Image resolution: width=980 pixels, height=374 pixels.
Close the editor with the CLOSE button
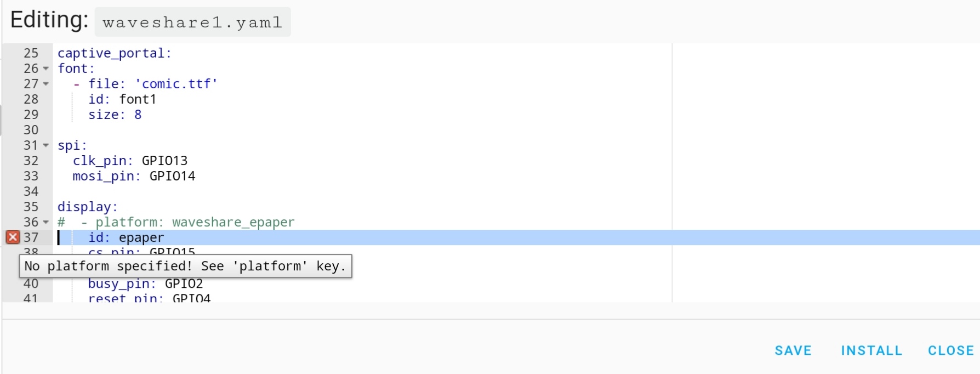click(950, 350)
